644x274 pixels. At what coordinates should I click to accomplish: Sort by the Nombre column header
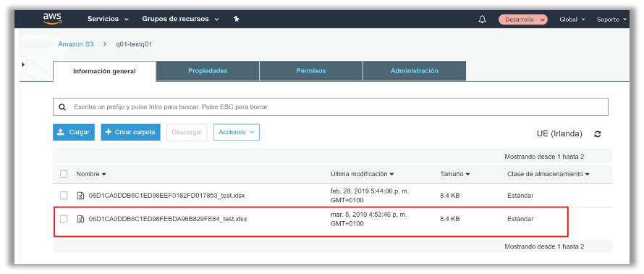[x=90, y=174]
